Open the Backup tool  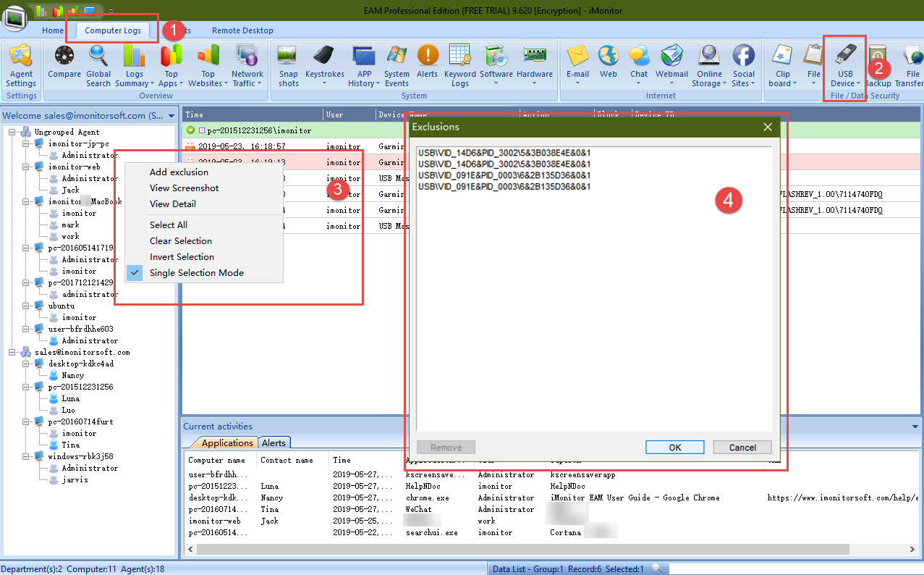(x=878, y=65)
